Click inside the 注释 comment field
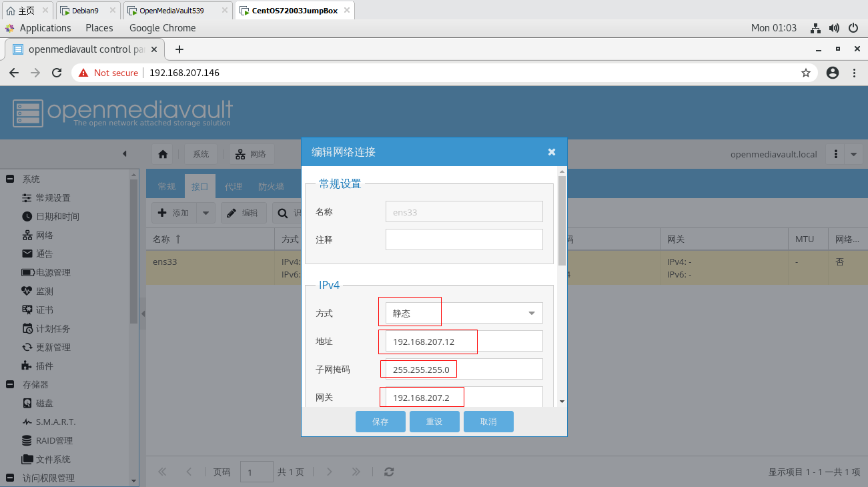This screenshot has height=487, width=868. click(464, 239)
